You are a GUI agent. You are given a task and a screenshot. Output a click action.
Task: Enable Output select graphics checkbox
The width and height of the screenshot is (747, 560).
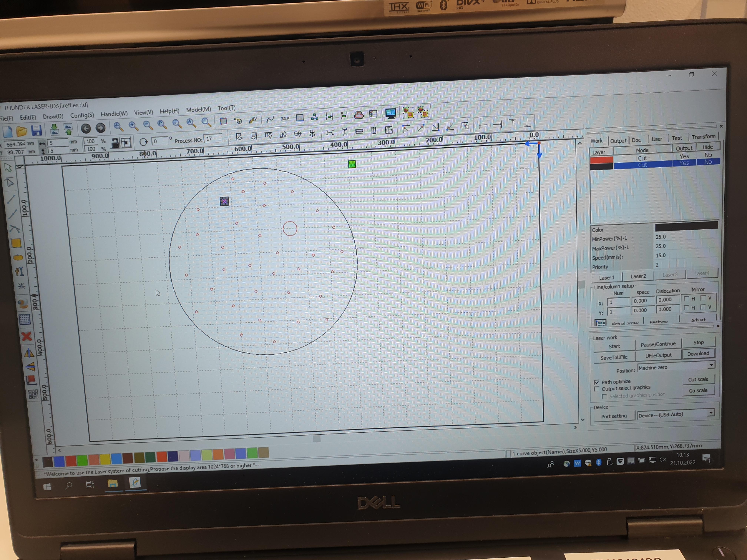(x=597, y=389)
